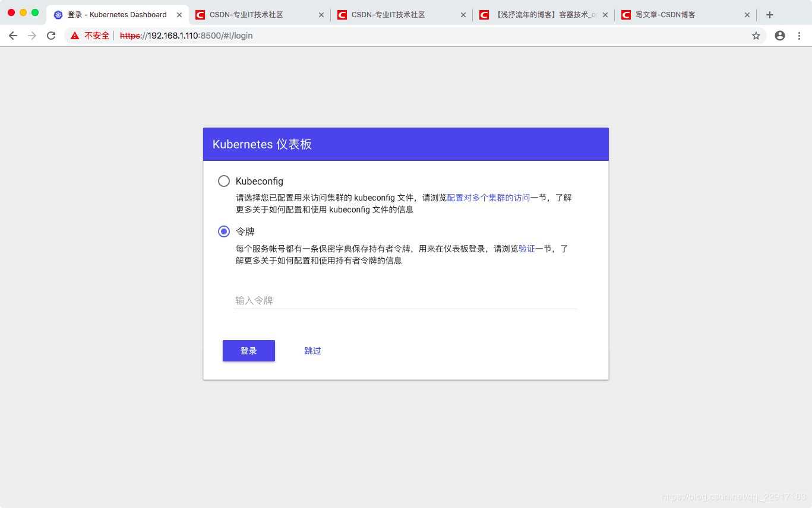Select the 令牌 token radio button
This screenshot has width=812, height=508.
pos(224,231)
